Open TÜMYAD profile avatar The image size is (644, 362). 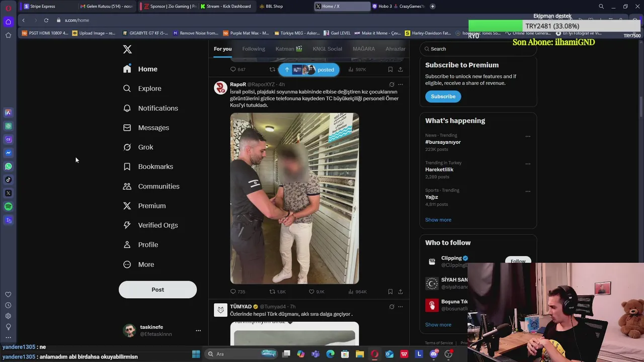pyautogui.click(x=220, y=310)
